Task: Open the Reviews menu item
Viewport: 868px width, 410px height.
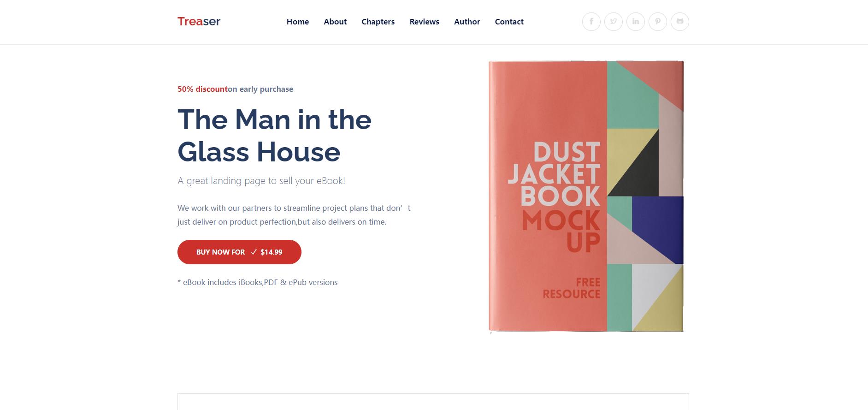Action: (424, 22)
